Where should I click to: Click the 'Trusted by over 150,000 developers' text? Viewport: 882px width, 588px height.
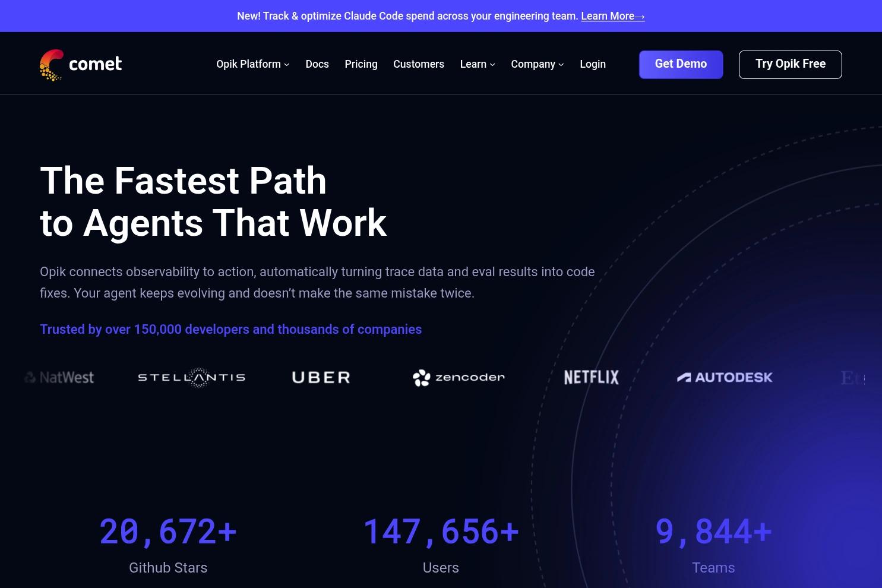pos(230,329)
